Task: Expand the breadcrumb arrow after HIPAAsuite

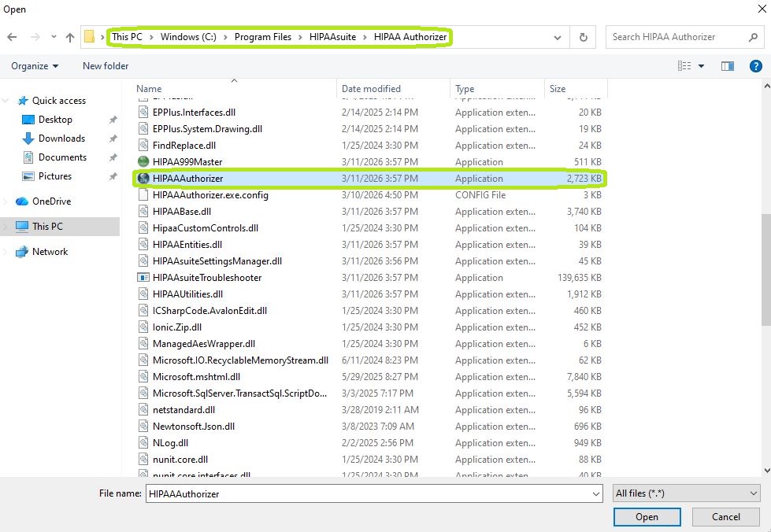Action: click(x=365, y=37)
